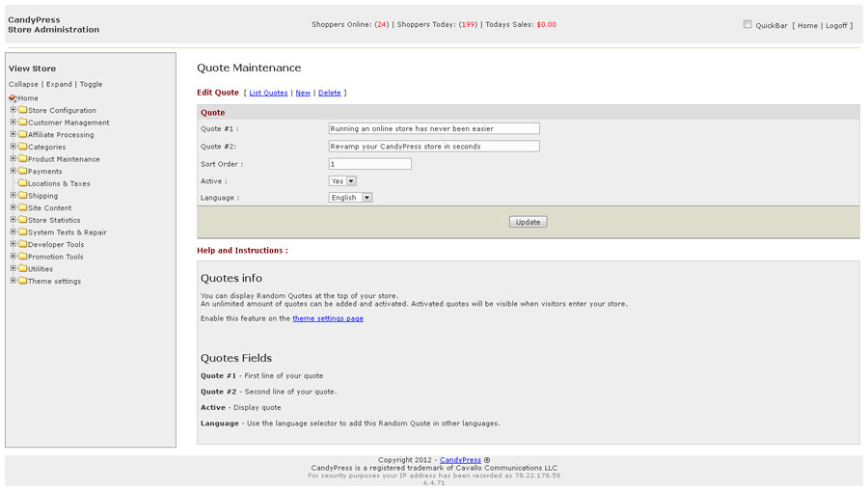Open the List Quotes link
The image size is (868, 491).
(x=268, y=93)
